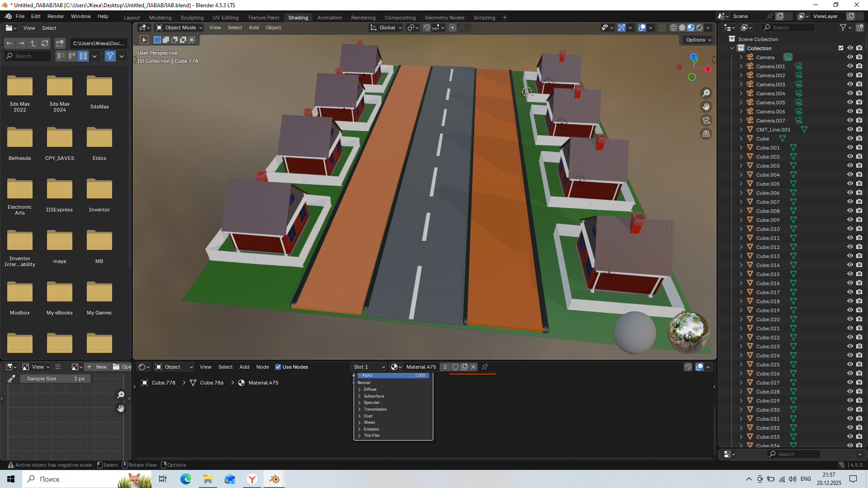This screenshot has height=488, width=868.
Task: Switch perspective/orthographic grid gizmo icon
Action: [706, 134]
